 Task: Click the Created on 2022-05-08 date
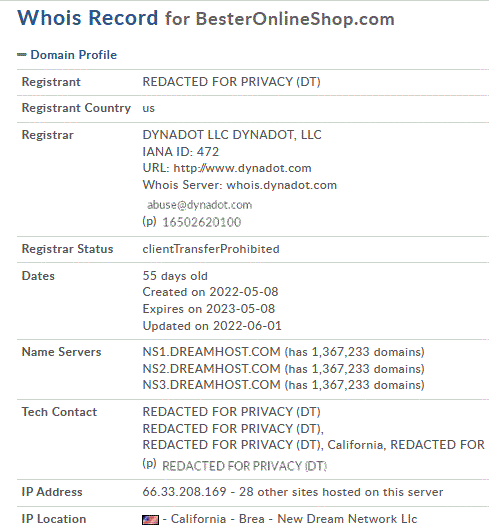[x=210, y=292]
